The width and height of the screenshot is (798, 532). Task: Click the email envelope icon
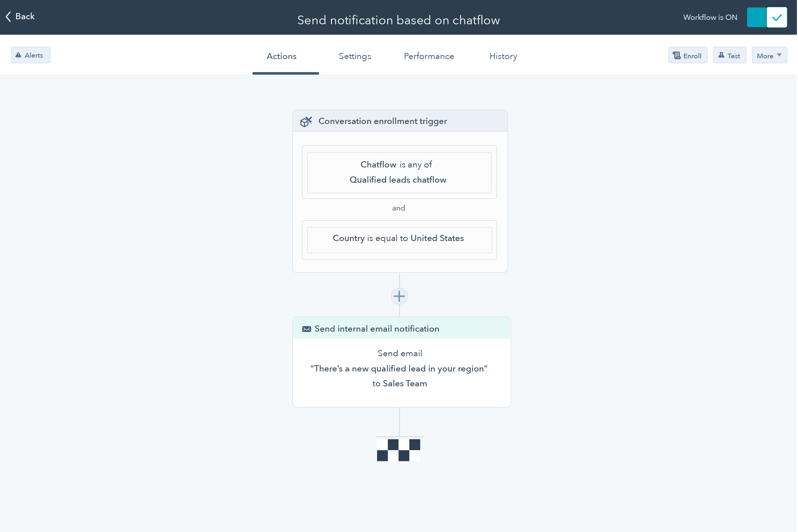coord(307,329)
